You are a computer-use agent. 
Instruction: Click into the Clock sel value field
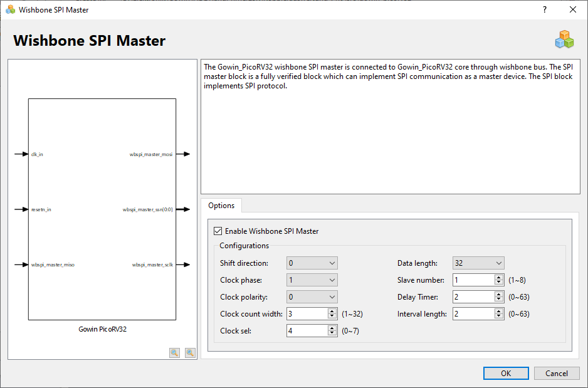307,330
